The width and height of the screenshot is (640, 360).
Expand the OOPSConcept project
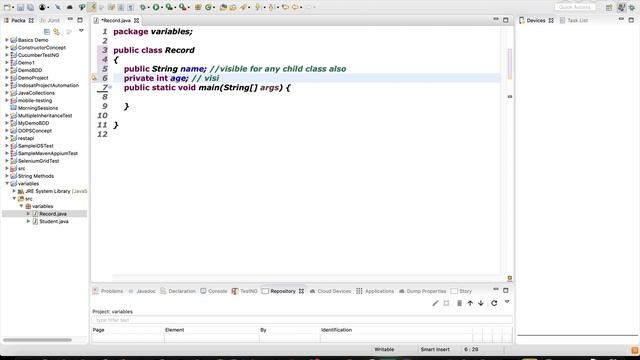click(x=7, y=131)
